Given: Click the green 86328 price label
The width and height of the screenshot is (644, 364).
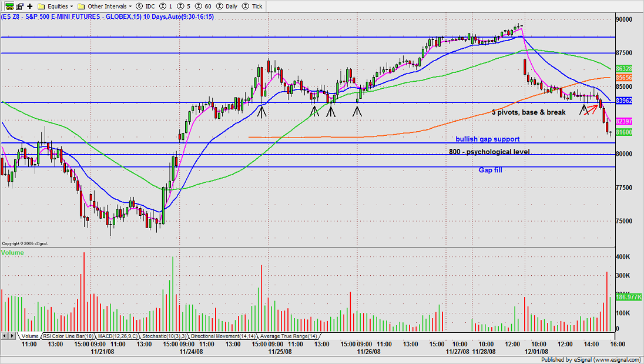Looking at the screenshot, I should click(624, 69).
